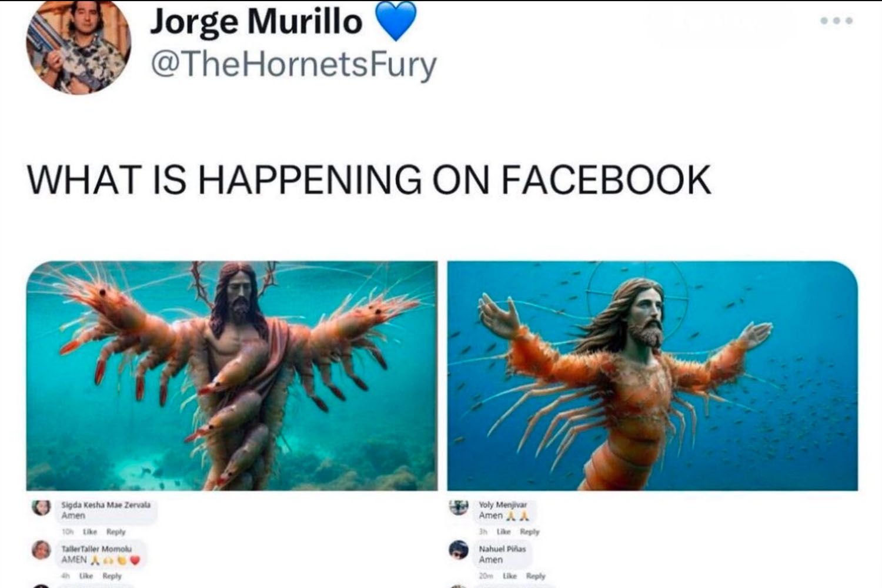Screen dimensions: 882x588
Task: Like Nahuel Piñas's Amen comment
Action: (510, 576)
